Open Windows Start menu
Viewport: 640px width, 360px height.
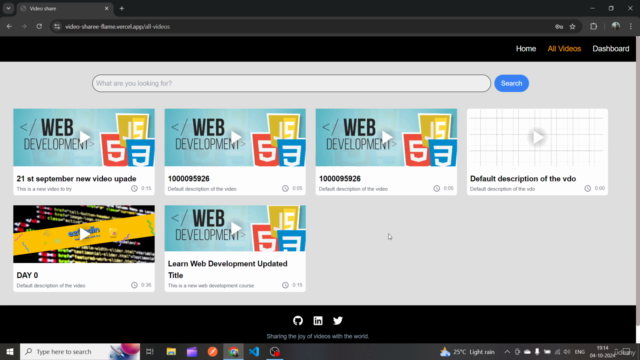(10, 351)
